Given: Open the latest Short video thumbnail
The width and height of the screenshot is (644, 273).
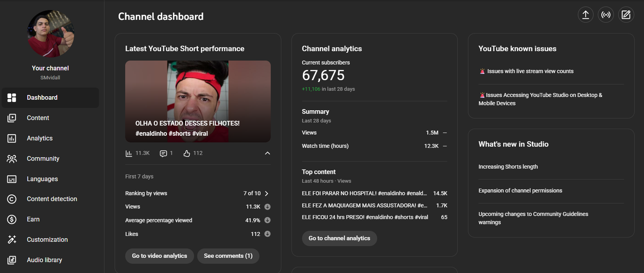Looking at the screenshot, I should [198, 101].
